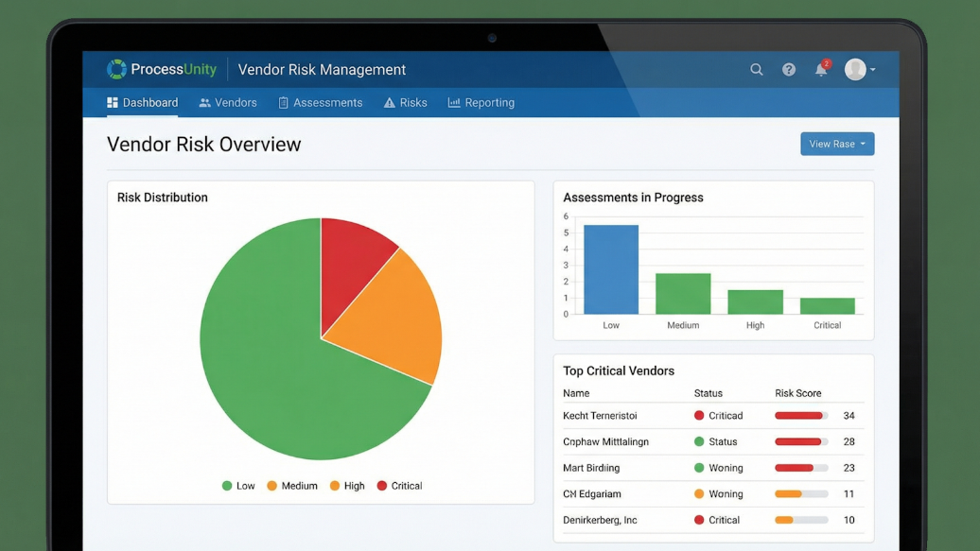The image size is (980, 551).
Task: Open the View Rase dropdown
Action: tap(837, 143)
